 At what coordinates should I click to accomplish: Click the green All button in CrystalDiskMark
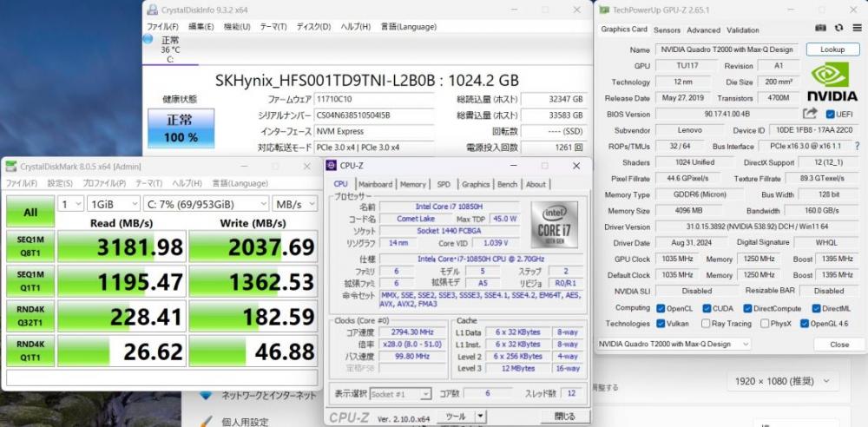30,212
